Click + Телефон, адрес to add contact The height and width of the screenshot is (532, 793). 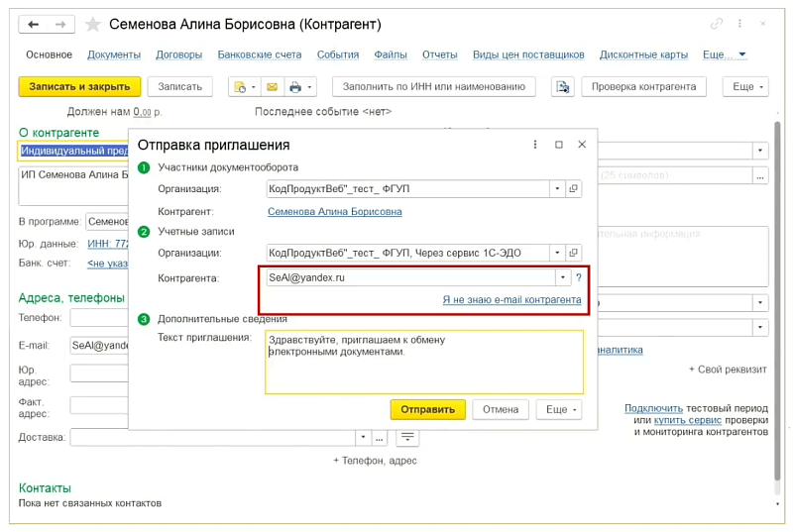pos(375,461)
